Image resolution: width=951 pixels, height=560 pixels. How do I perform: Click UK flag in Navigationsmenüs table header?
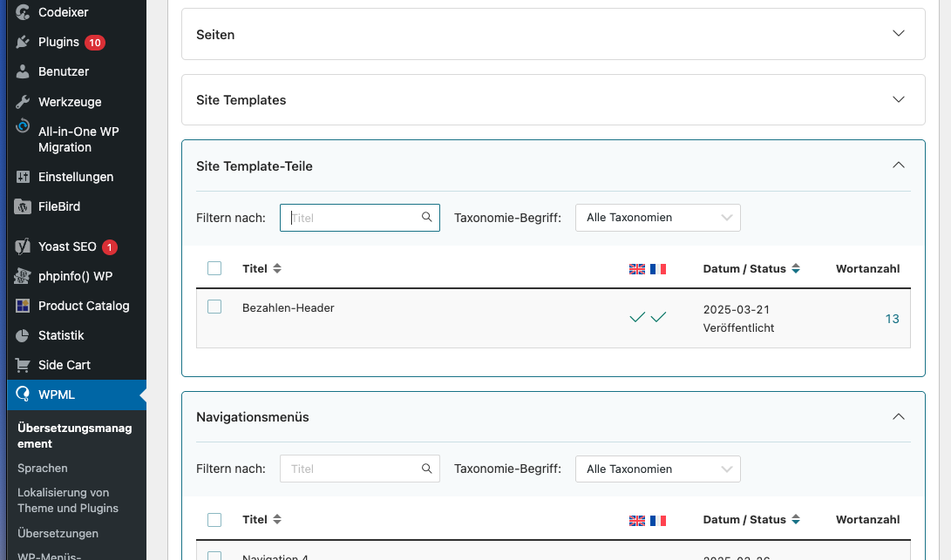point(637,521)
